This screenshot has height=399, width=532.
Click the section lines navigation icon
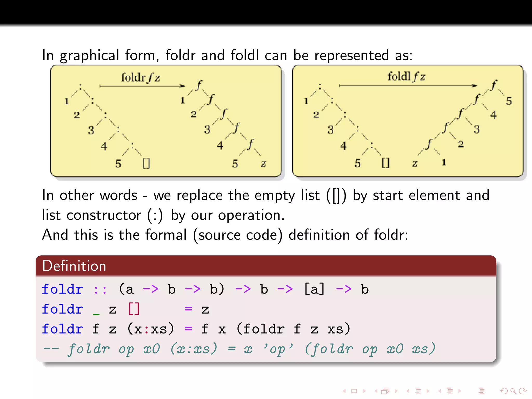pos(450,391)
